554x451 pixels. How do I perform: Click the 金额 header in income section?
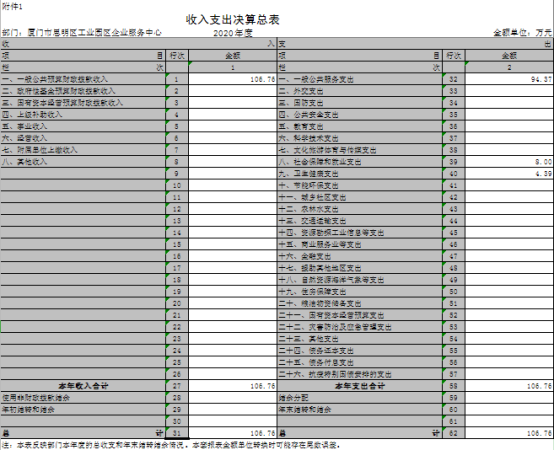232,55
